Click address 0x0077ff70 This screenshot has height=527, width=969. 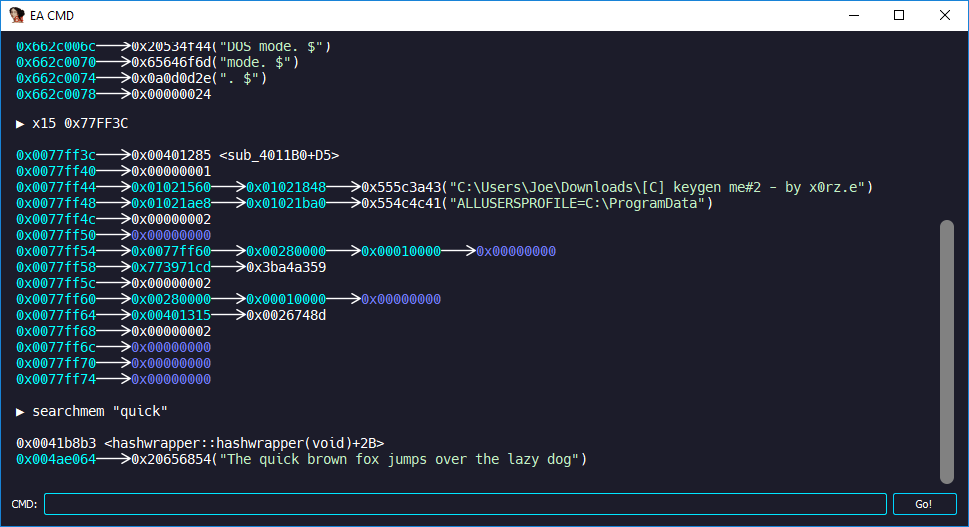(x=56, y=363)
